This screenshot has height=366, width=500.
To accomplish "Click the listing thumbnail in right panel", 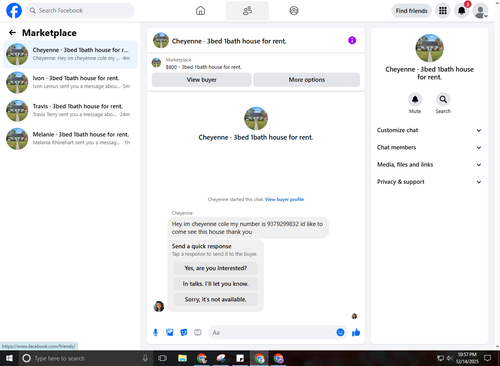I will (429, 48).
